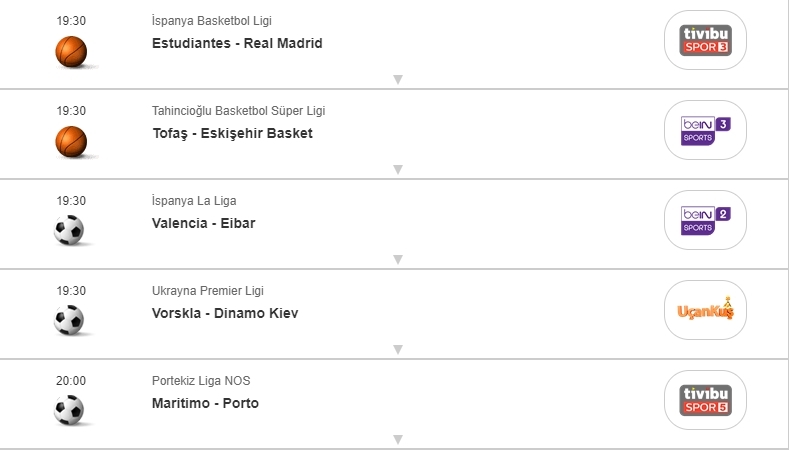789x450 pixels.
Task: Open beIN Sports 3 channel logo
Action: coord(705,130)
